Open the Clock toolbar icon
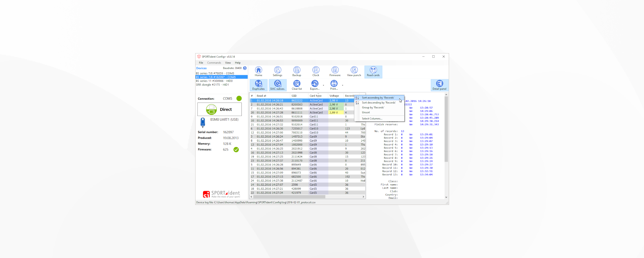 coord(316,72)
